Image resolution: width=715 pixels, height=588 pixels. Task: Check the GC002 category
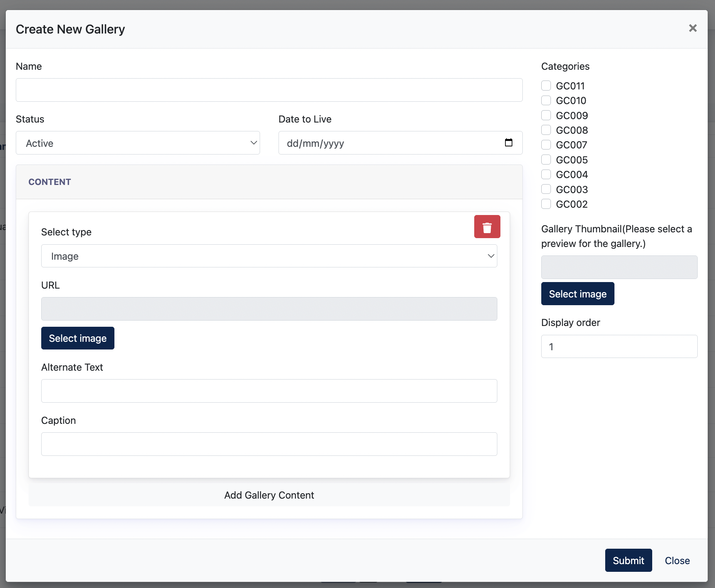coord(546,204)
